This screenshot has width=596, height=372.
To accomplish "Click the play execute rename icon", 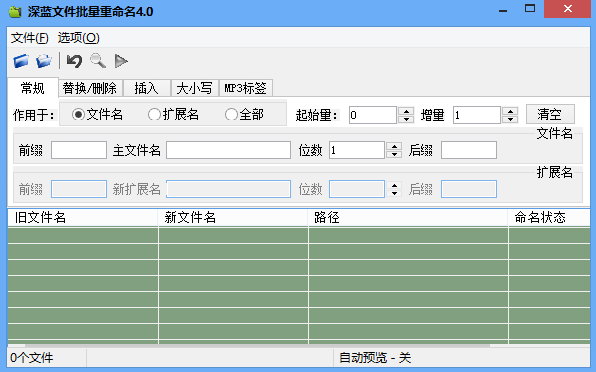I will 121,61.
